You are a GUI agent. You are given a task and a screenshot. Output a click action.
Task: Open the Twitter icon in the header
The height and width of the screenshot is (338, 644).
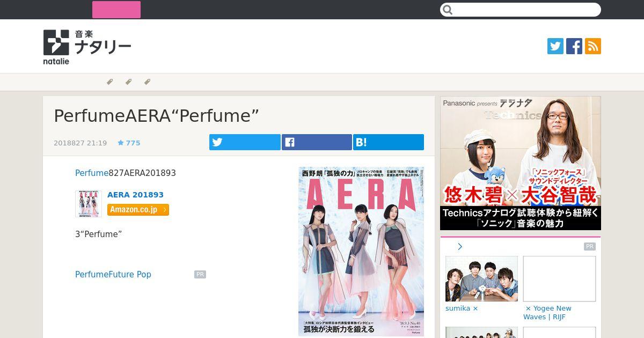coord(555,46)
